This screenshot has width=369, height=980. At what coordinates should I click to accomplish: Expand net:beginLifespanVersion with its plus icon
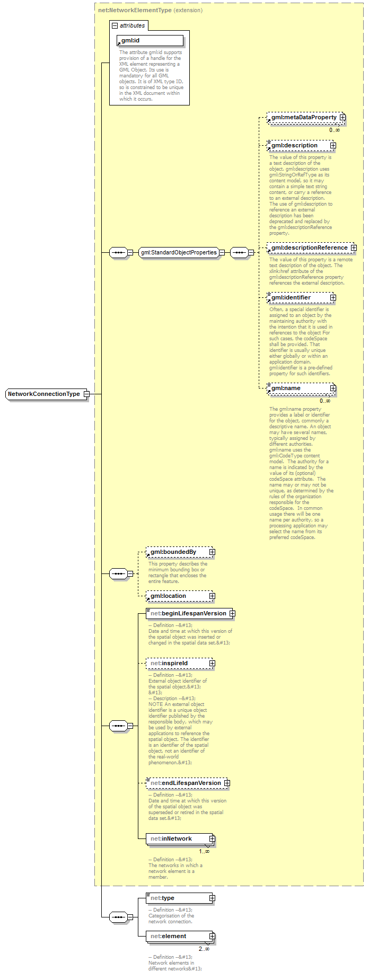point(232,614)
